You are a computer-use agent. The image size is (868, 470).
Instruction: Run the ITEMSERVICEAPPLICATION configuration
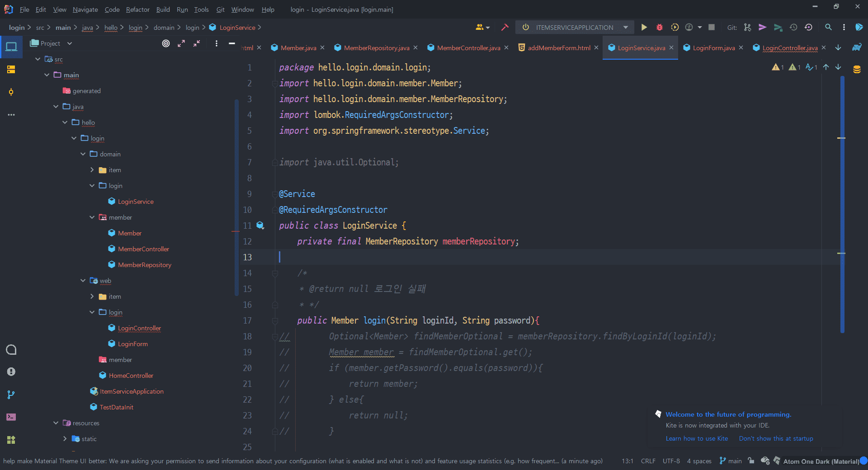click(644, 28)
